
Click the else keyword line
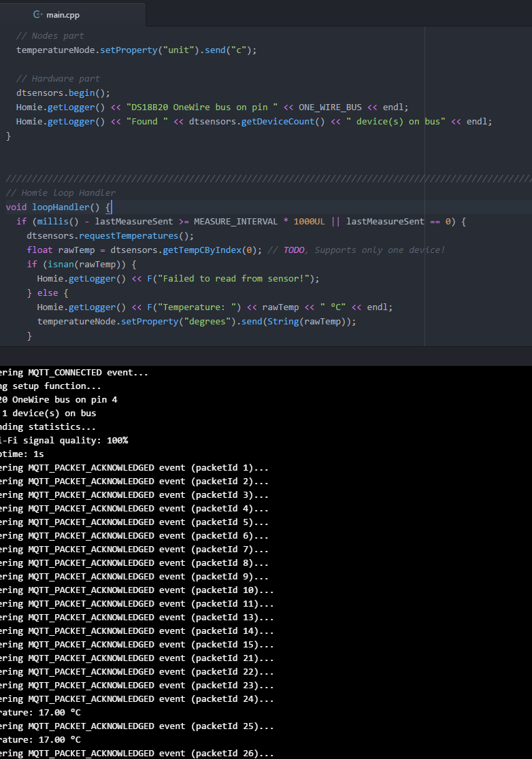48,293
